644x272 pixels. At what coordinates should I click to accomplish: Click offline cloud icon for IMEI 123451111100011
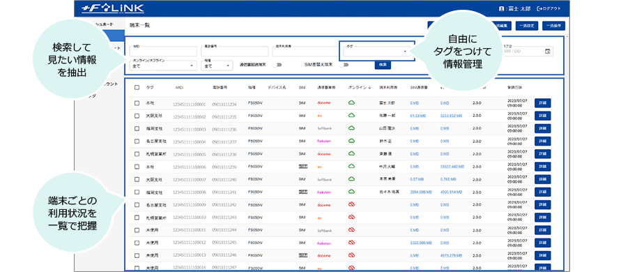351,229
